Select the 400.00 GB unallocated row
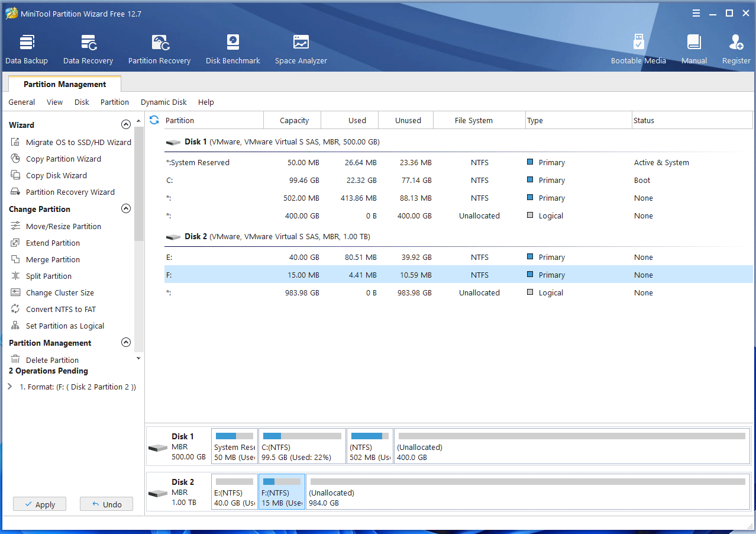 (458, 215)
